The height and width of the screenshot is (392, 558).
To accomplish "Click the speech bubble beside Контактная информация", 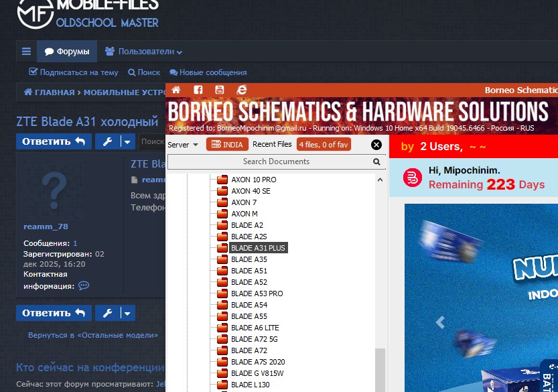I will 83,286.
